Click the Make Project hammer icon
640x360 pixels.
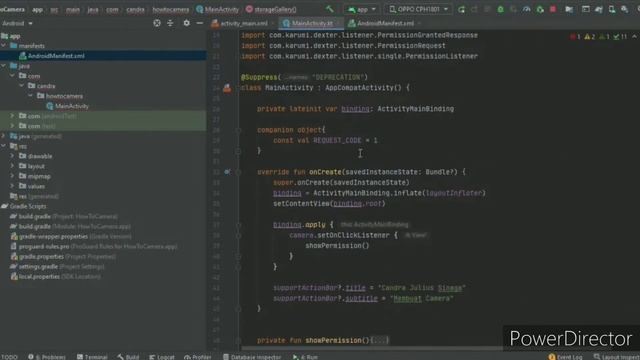click(329, 9)
